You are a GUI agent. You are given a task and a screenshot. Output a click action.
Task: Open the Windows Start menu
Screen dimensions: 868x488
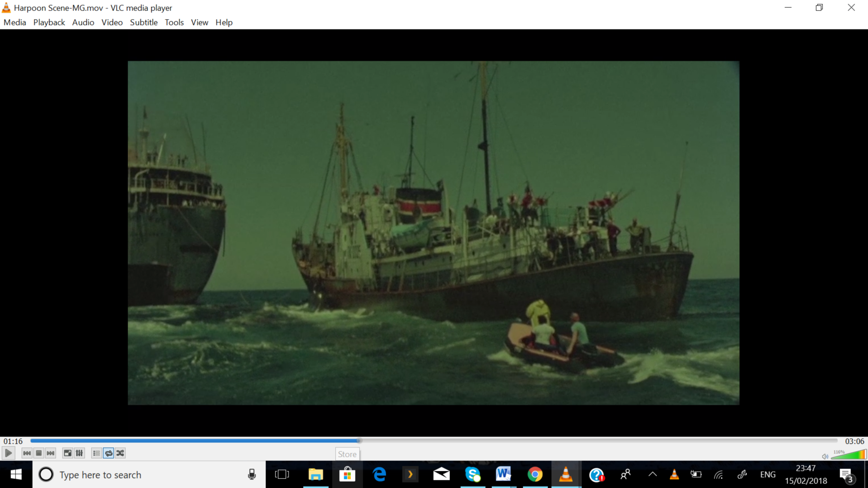(16, 474)
